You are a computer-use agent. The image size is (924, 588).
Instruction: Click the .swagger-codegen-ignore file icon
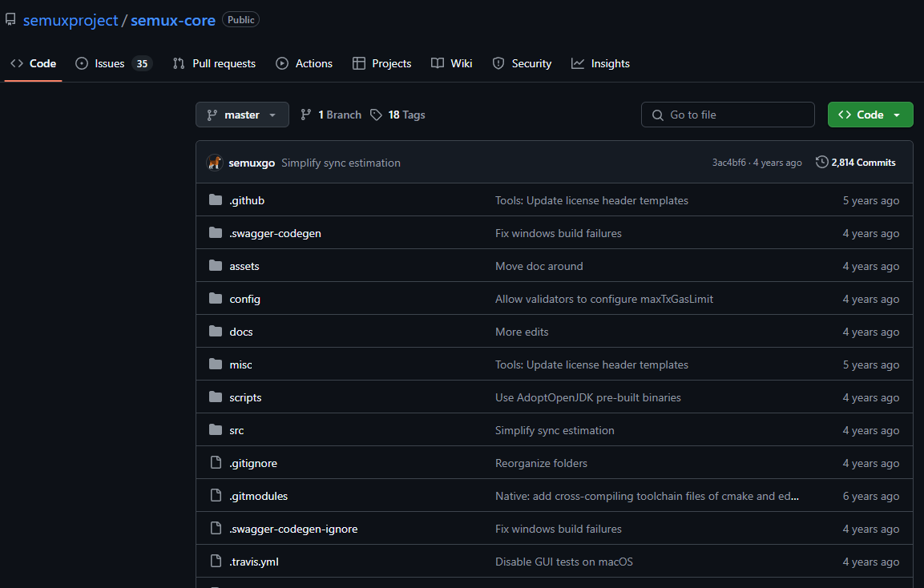pos(216,529)
